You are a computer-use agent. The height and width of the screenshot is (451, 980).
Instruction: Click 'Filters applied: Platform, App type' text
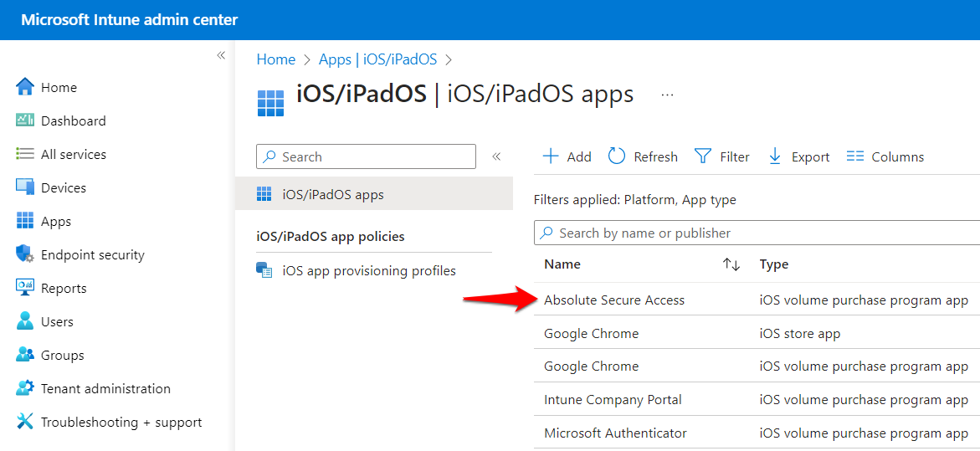635,201
